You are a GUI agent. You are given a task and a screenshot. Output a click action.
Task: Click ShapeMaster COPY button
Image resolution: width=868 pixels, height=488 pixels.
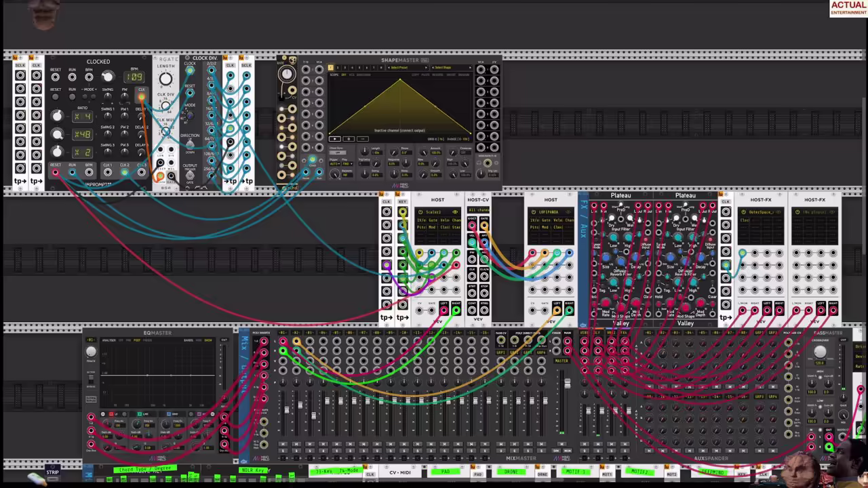click(x=415, y=75)
